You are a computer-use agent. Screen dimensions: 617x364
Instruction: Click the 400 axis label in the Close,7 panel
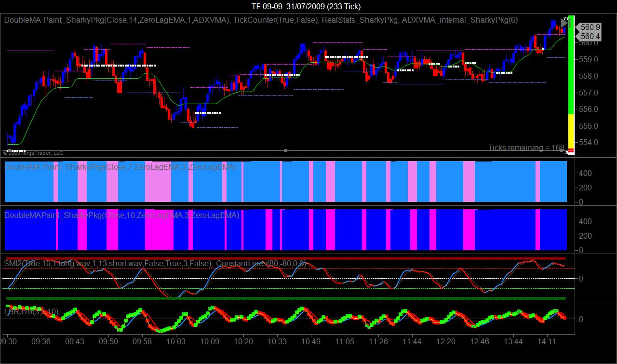click(x=586, y=174)
